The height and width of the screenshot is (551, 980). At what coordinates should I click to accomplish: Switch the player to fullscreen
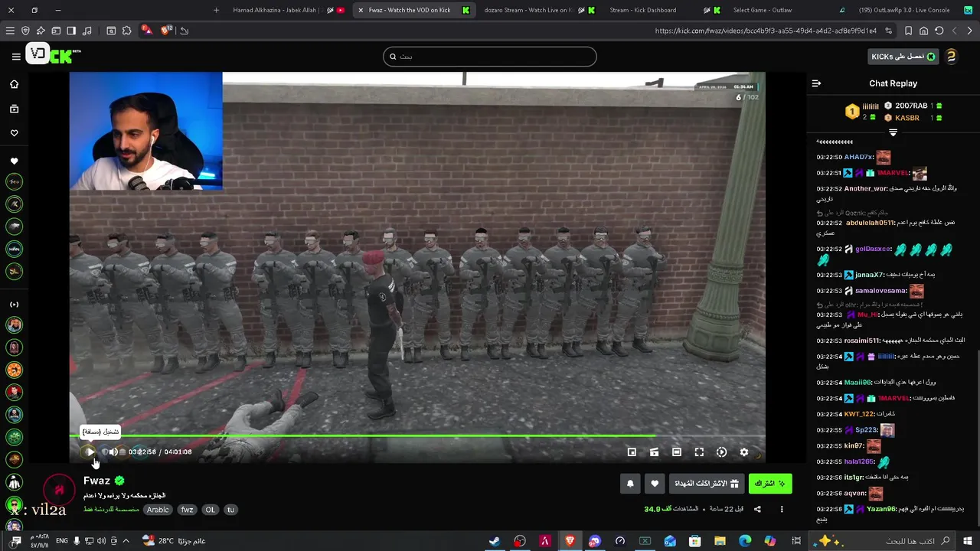(699, 452)
